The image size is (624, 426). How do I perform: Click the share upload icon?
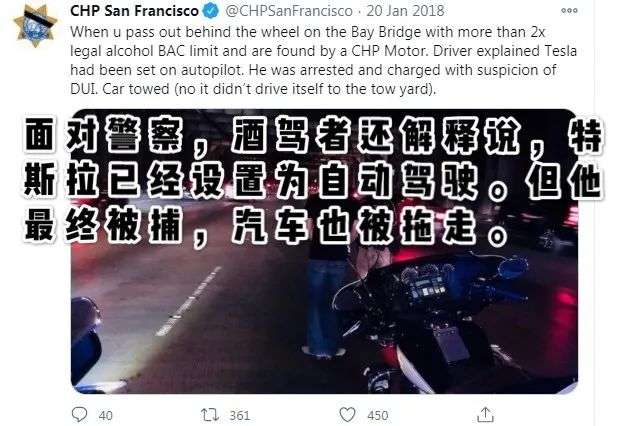(x=485, y=414)
